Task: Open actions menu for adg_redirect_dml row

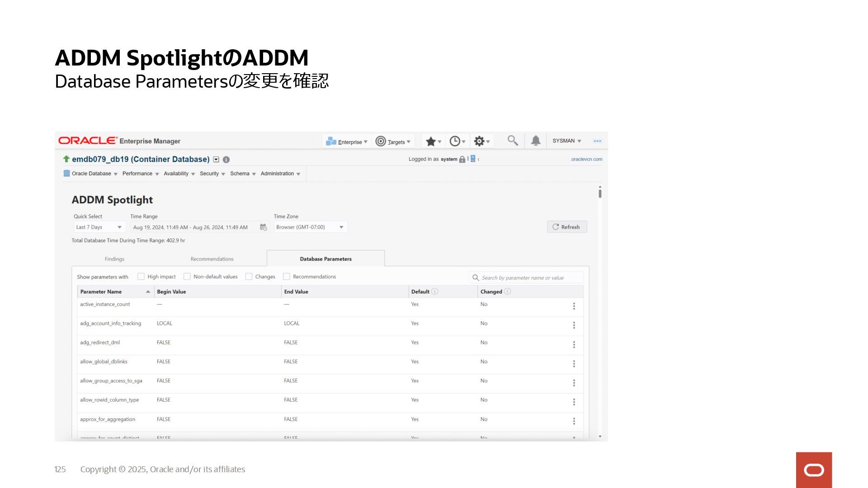Action: pos(574,345)
